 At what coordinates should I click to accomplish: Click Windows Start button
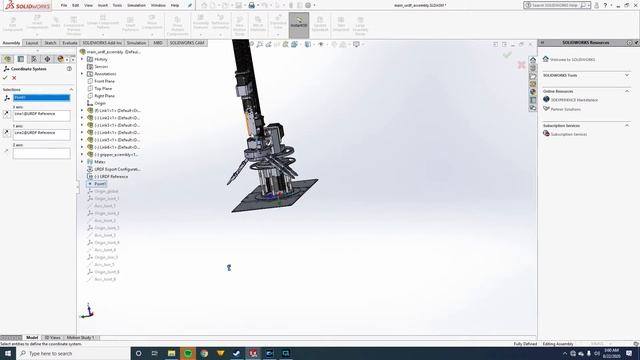[x=8, y=353]
